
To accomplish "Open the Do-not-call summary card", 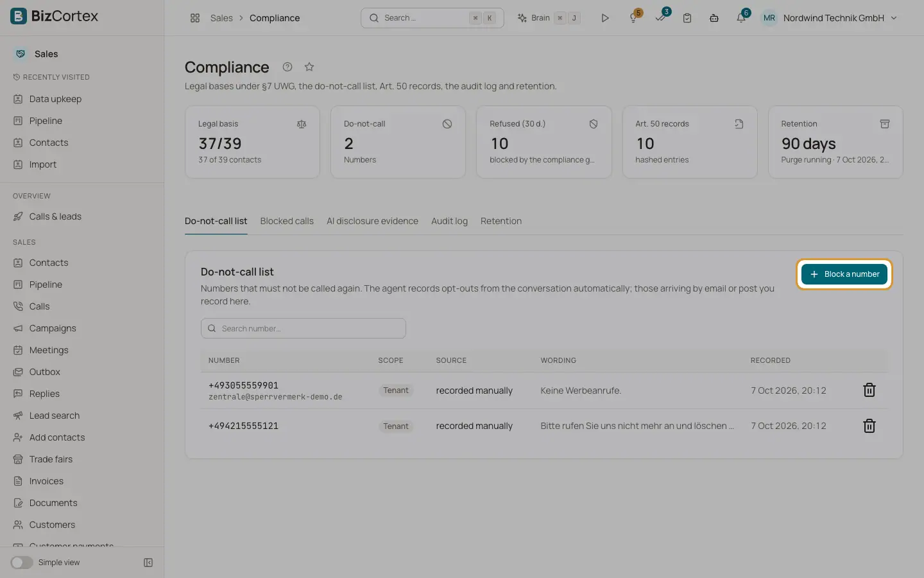I will [398, 142].
